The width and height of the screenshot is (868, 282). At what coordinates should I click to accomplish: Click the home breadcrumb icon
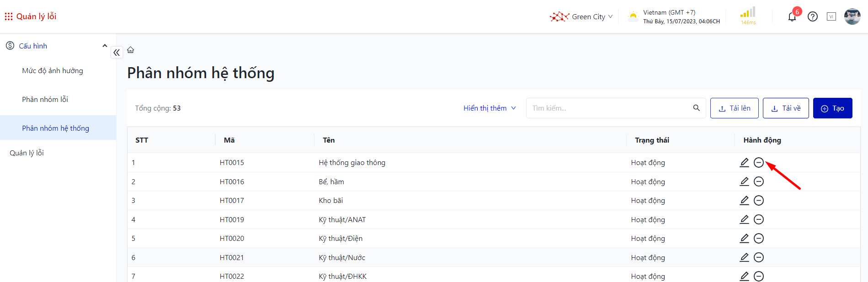pyautogui.click(x=131, y=50)
